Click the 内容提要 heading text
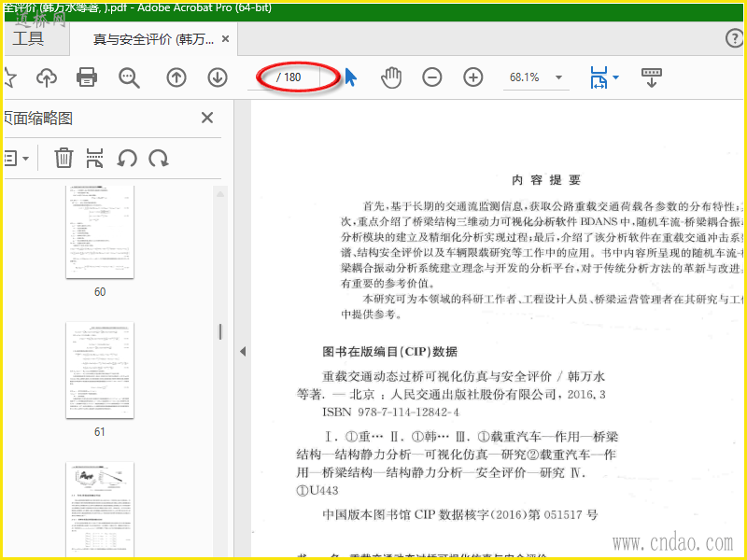The width and height of the screenshot is (747, 560). (546, 180)
